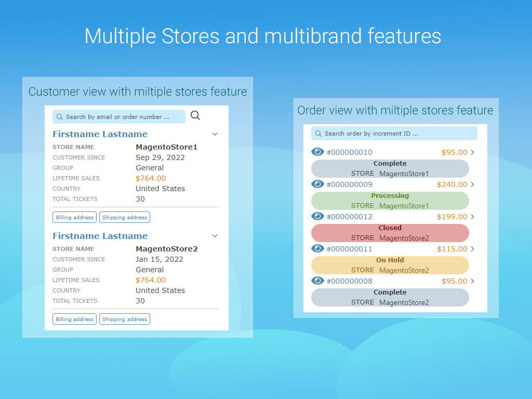The image size is (532, 399).
Task: Click Billing address button under MagentoStore1
Action: [x=74, y=217]
